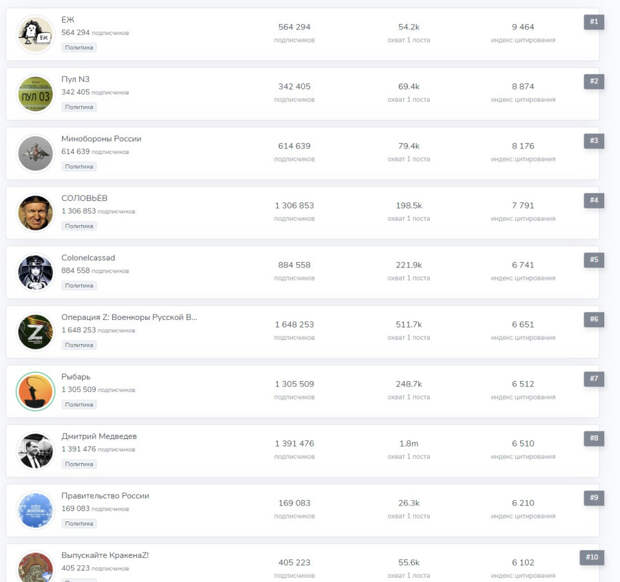
Task: Select the Политика tag under Правительство России
Action: (79, 523)
